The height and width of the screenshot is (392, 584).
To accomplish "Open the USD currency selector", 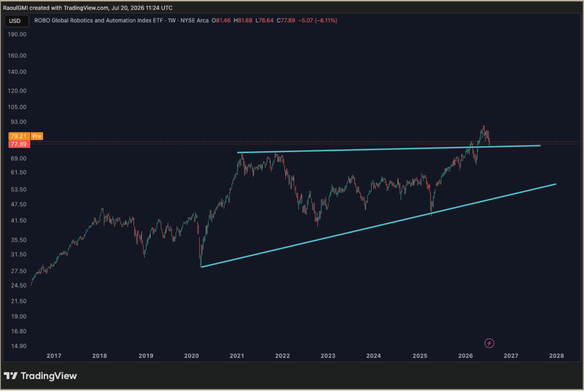I will [17, 21].
